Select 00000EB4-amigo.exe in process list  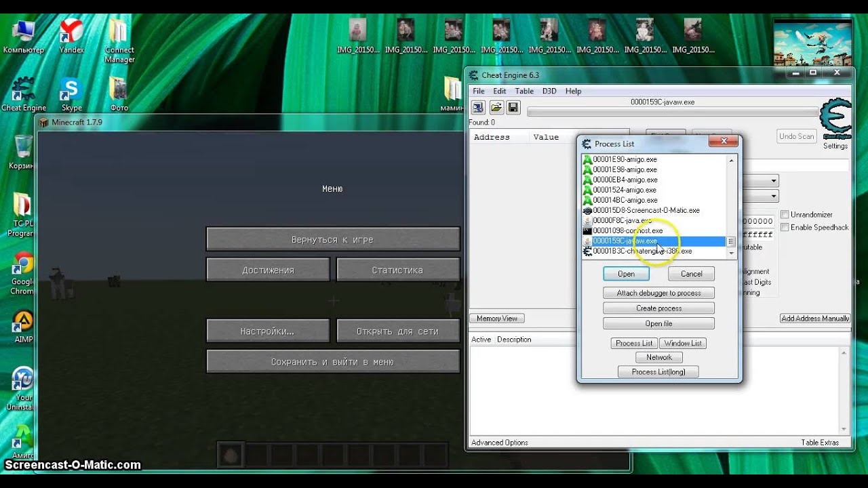coord(654,180)
